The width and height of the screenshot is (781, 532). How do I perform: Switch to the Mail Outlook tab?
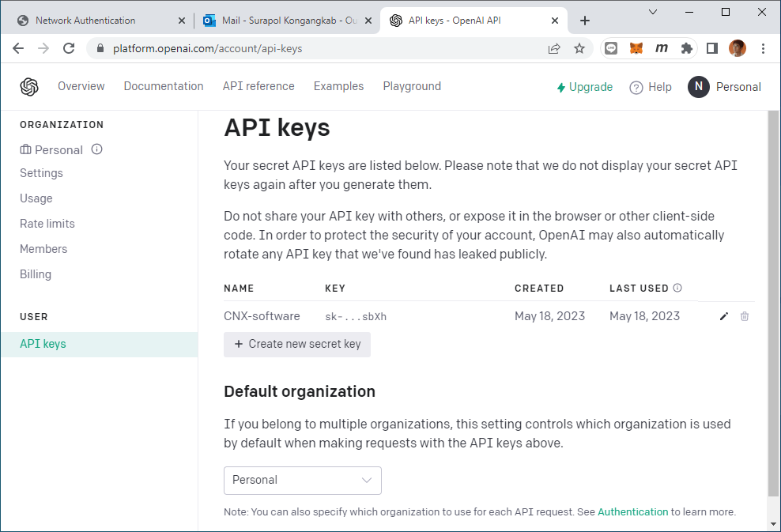click(x=281, y=21)
